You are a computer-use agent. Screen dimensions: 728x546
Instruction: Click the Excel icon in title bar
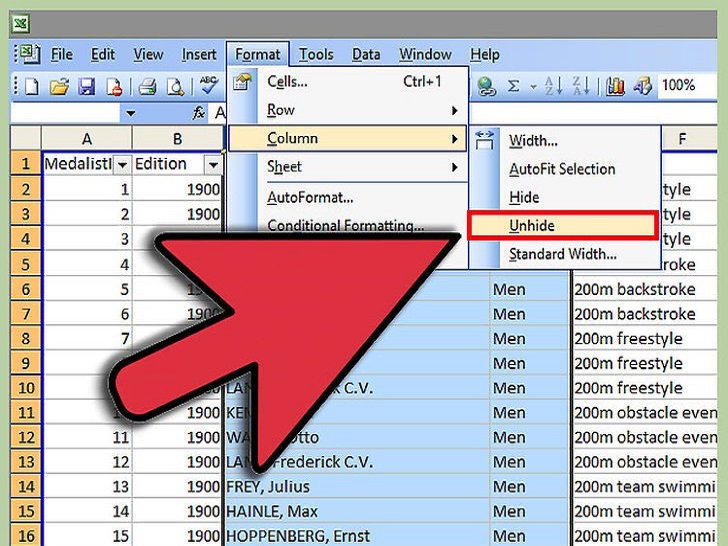click(21, 24)
